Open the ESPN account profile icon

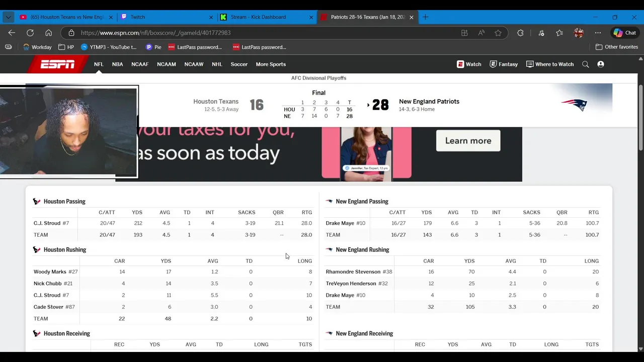(x=601, y=64)
